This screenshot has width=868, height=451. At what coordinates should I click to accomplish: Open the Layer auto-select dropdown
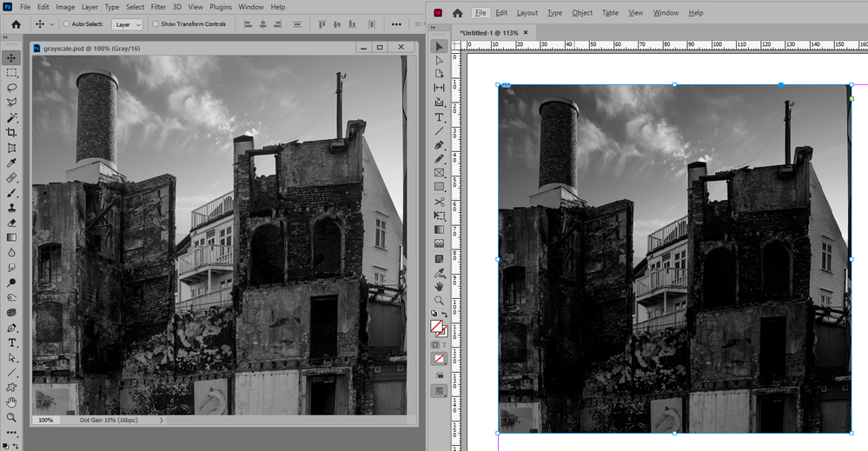127,24
